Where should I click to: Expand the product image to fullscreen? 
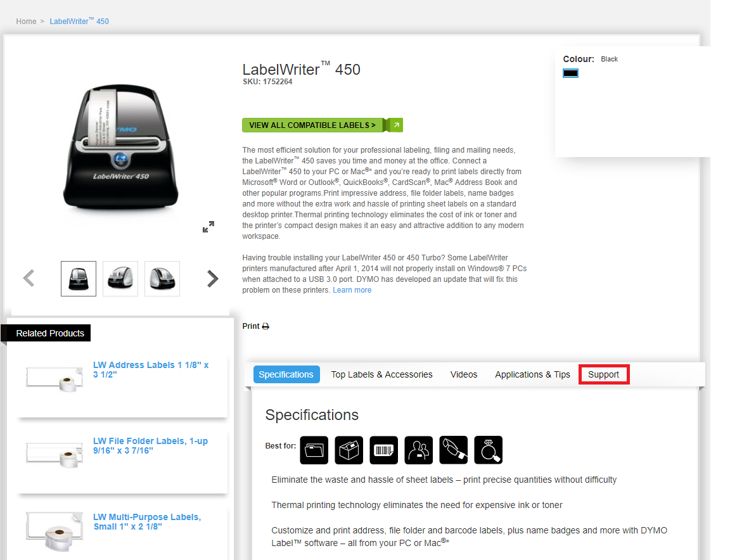[208, 227]
